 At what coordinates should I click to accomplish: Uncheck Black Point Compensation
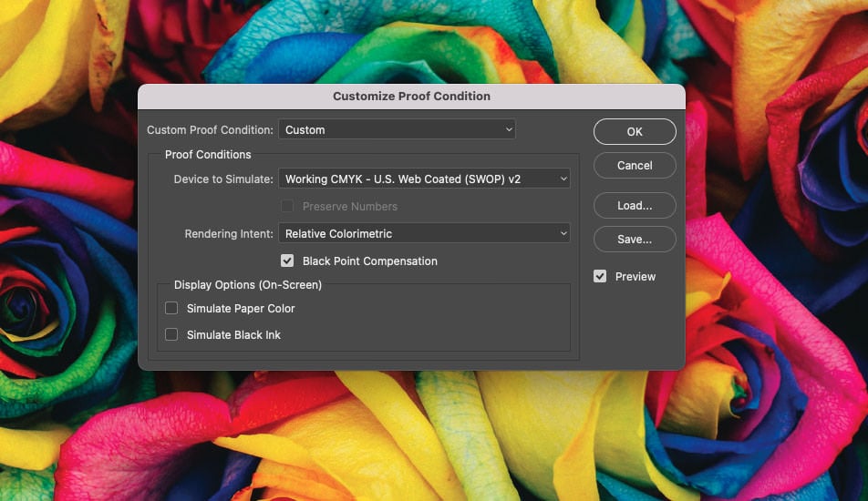click(x=287, y=261)
